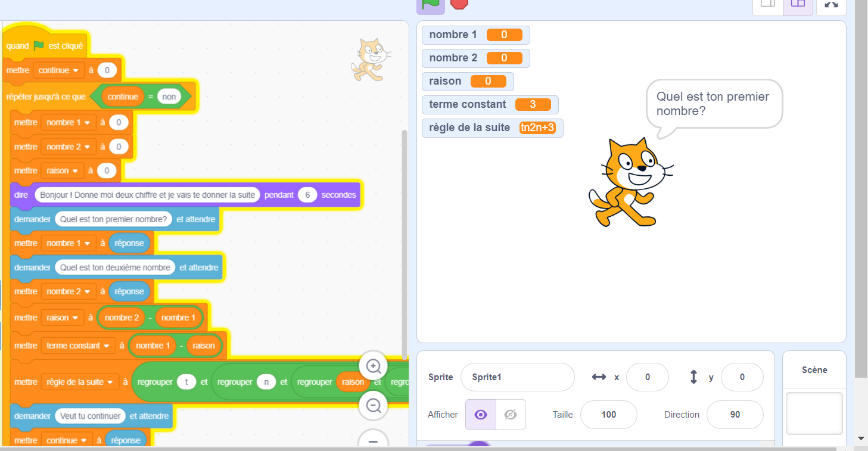Open continue dropdown set to réponse

(x=66, y=440)
